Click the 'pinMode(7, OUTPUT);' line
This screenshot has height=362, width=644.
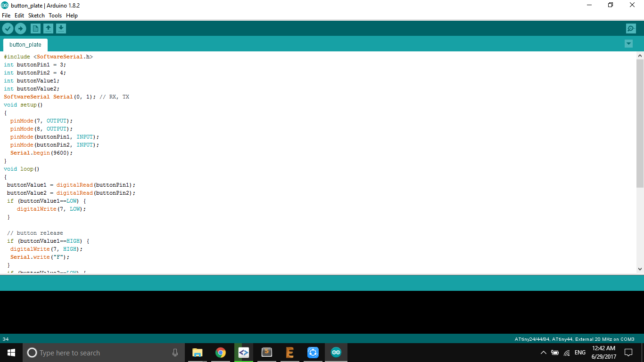pos(41,121)
